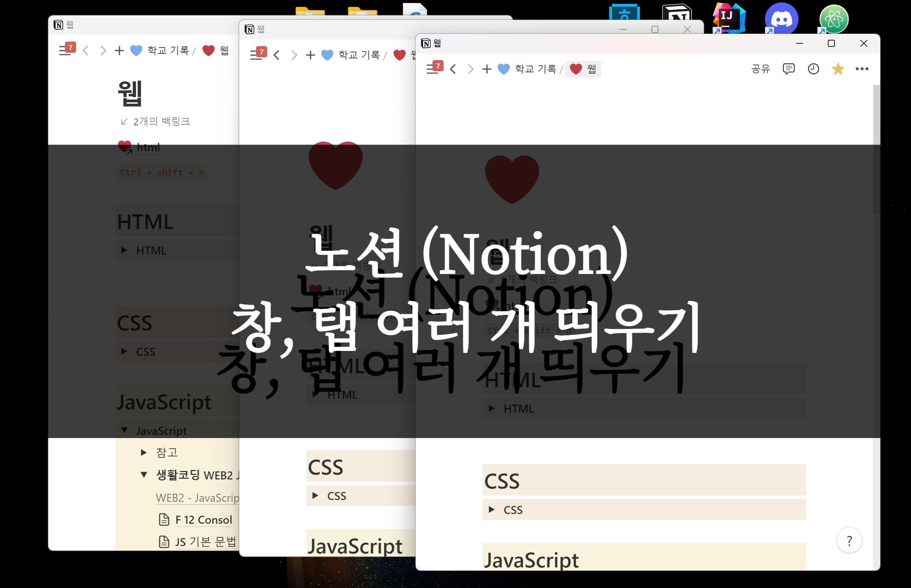Open sidebar menu in front window
Image resolution: width=911 pixels, height=588 pixels.
432,69
